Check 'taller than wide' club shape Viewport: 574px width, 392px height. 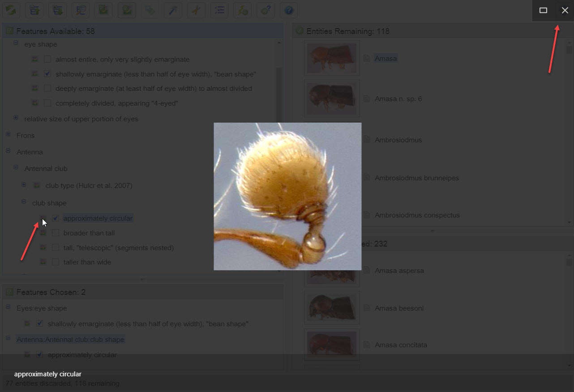[x=56, y=262]
